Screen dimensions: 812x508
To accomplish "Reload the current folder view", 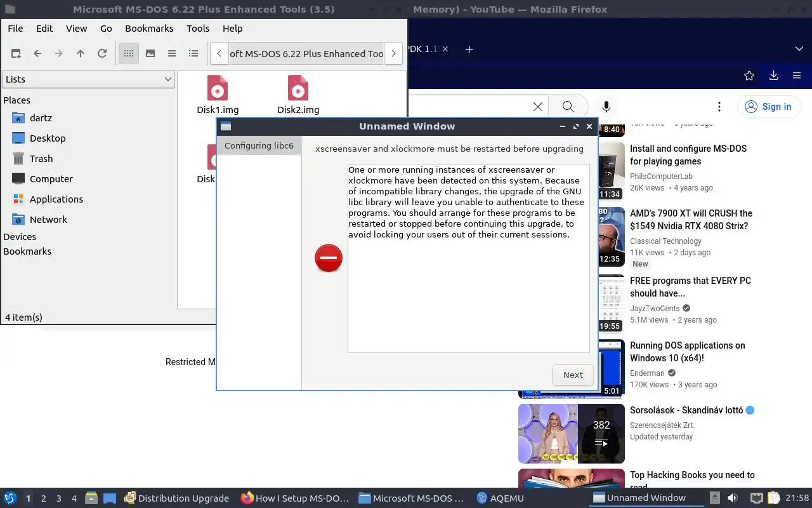I will [x=102, y=54].
